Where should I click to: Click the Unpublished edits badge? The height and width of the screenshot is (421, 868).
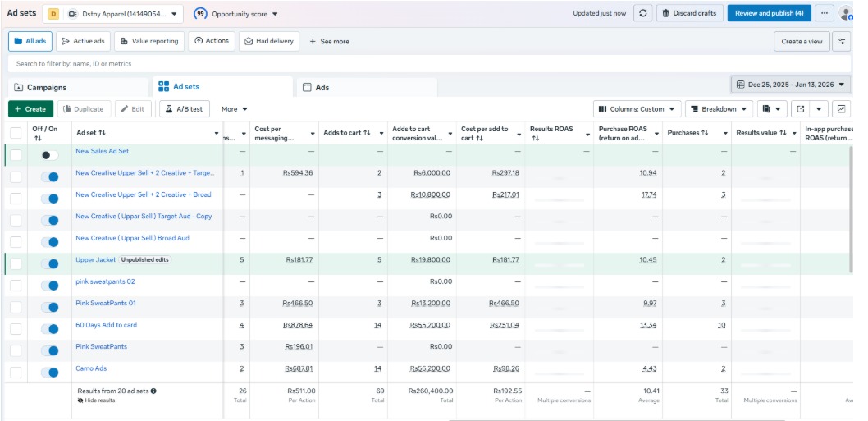145,260
